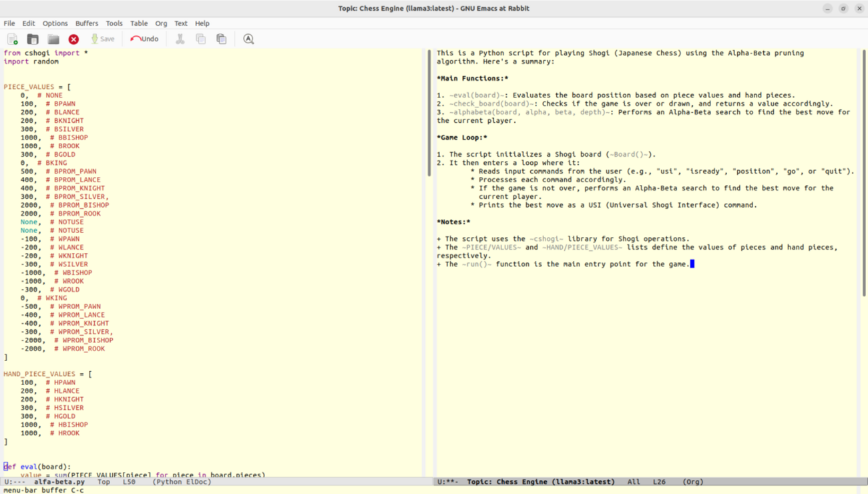
Task: Click the Paste clipboard icon
Action: [221, 39]
